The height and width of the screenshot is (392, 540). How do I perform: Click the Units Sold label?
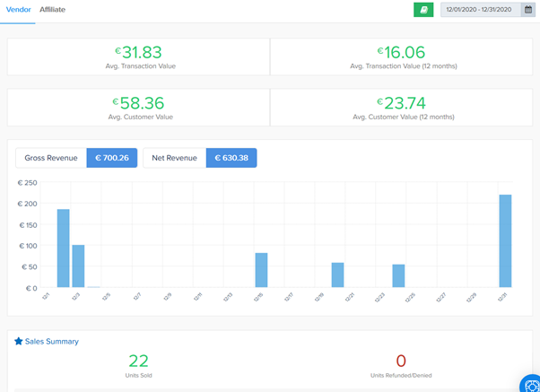pos(138,376)
